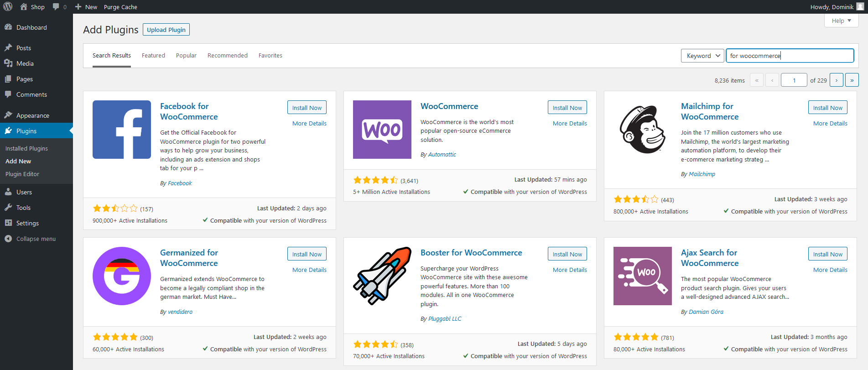This screenshot has height=370, width=868.
Task: Open the Keyword search type dropdown
Action: tap(703, 56)
